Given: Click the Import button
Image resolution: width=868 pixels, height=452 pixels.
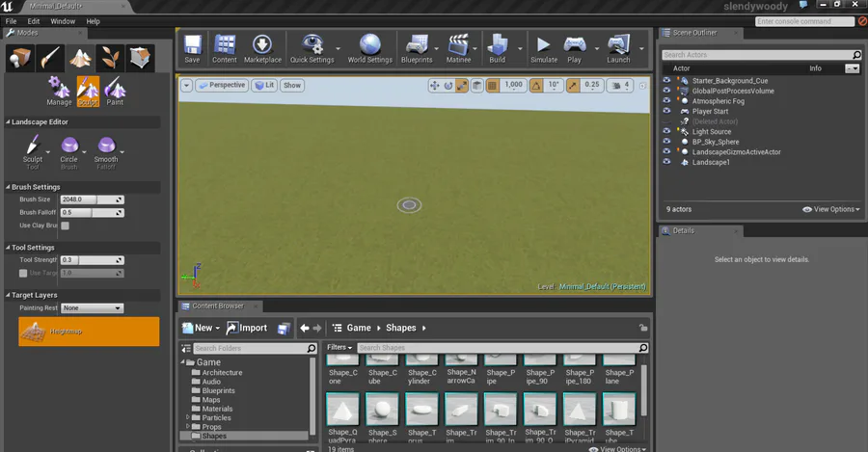Looking at the screenshot, I should (x=247, y=328).
